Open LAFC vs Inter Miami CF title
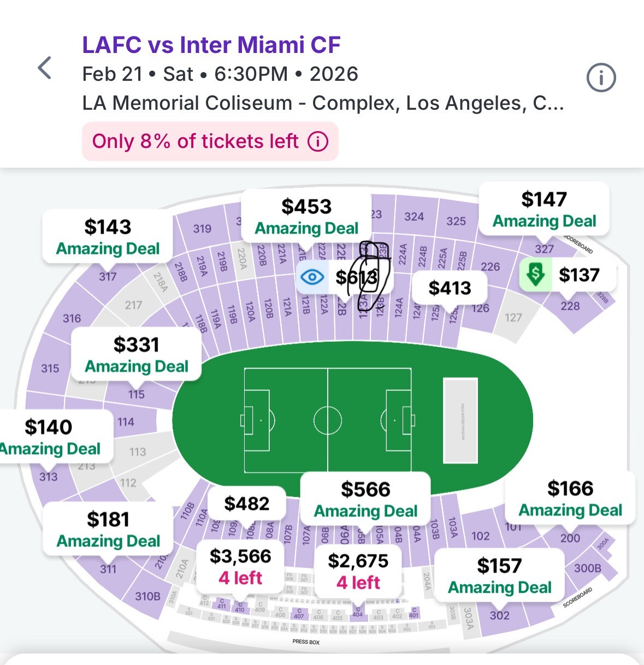This screenshot has width=644, height=665. pyautogui.click(x=211, y=45)
